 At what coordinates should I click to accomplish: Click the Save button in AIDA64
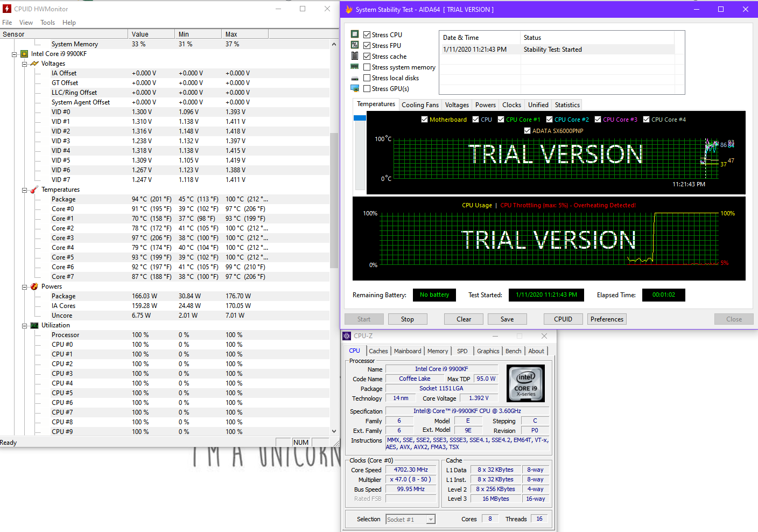[x=507, y=319]
